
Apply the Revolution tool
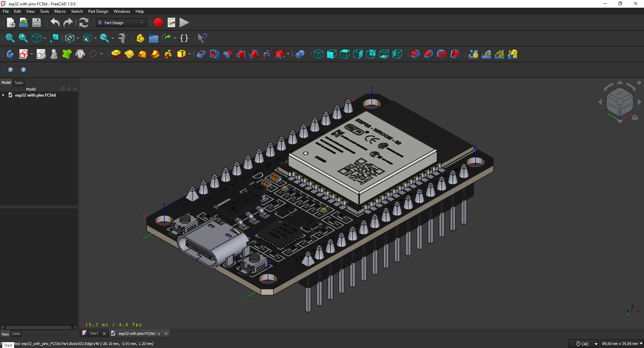tap(129, 54)
